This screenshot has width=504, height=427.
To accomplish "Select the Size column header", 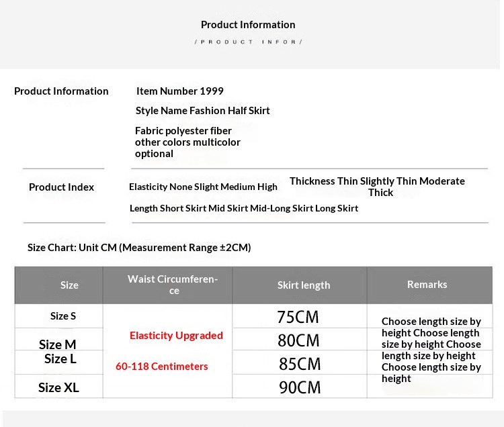I will 69,285.
